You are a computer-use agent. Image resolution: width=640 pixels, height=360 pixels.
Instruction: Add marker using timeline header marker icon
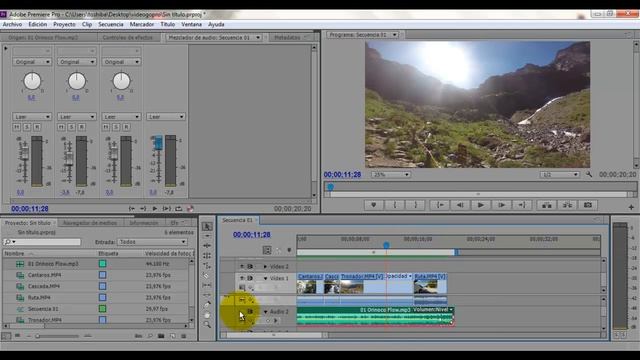tap(289, 250)
